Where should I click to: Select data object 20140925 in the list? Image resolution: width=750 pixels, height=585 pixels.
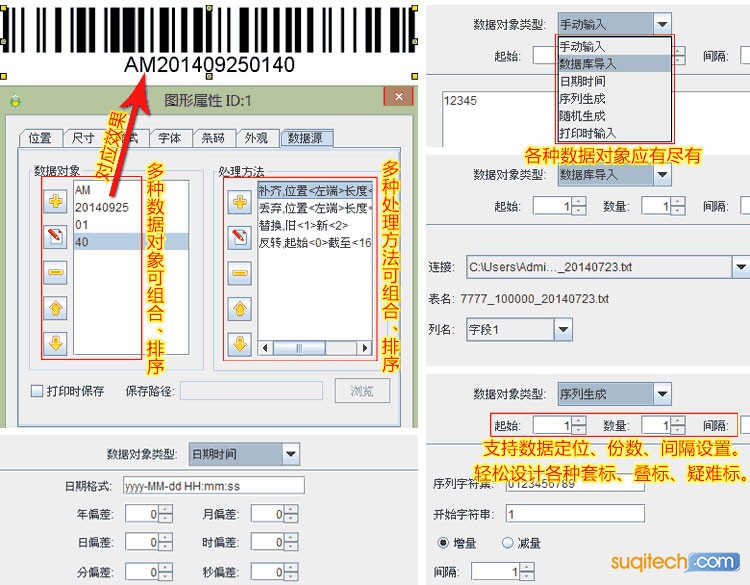point(131,207)
